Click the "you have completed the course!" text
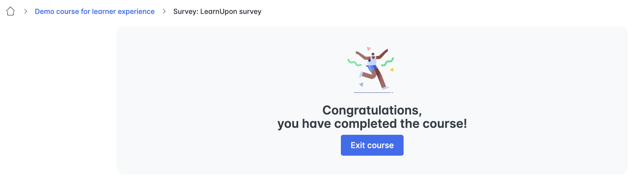Screen dimensions: 644x189 (372, 124)
